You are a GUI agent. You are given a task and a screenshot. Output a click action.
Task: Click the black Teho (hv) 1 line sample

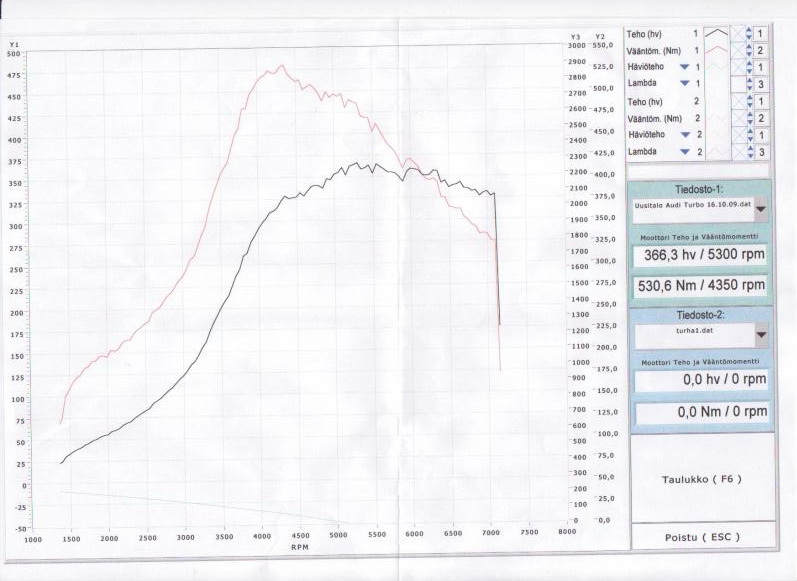[716, 33]
